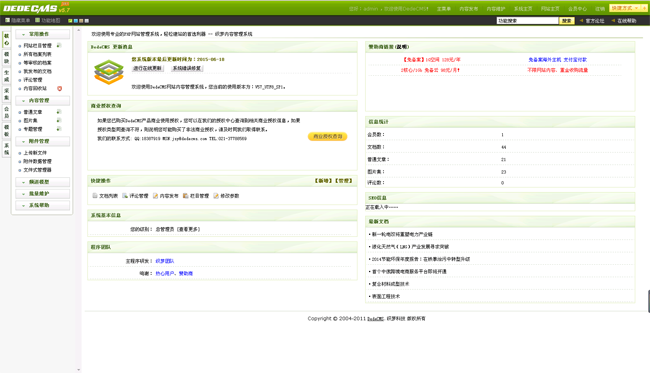Open 文件式管理器 in the sidebar
Viewport: 650px width, 373px height.
tap(37, 170)
